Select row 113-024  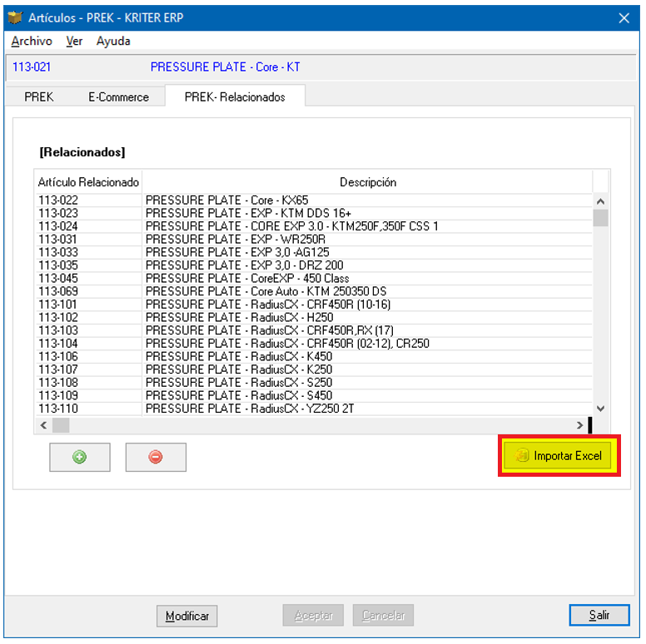click(x=314, y=226)
